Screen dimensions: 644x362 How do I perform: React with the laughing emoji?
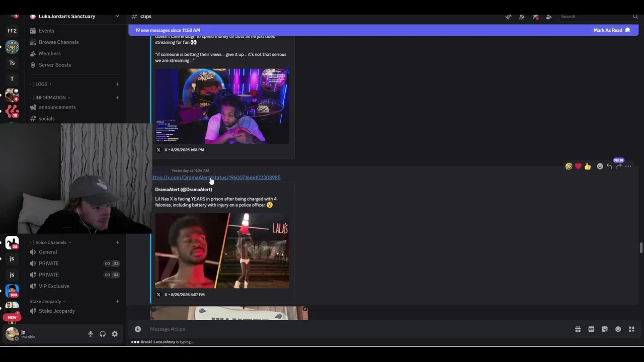(569, 166)
